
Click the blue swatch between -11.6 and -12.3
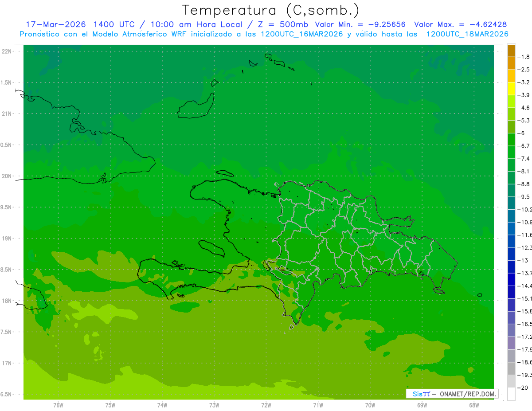pos(511,241)
